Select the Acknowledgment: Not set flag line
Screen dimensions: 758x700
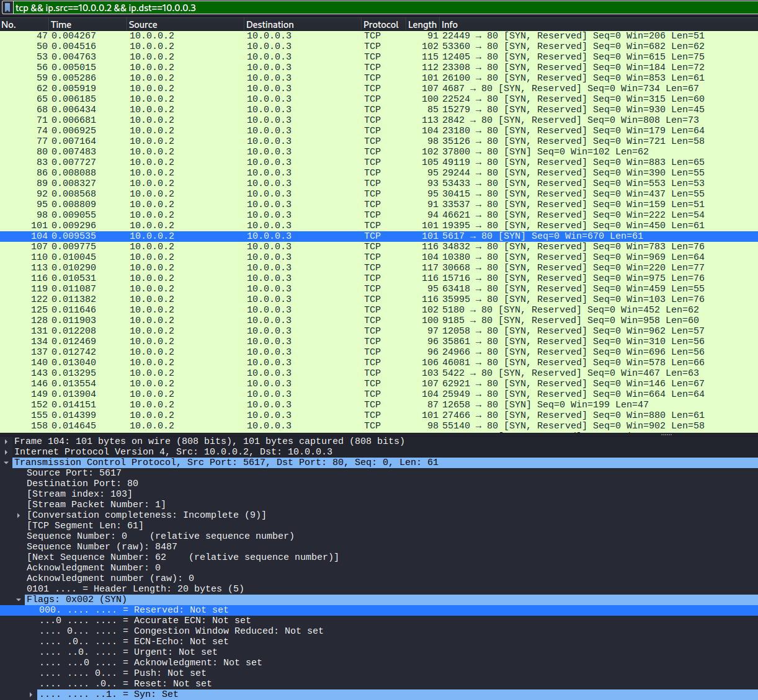pyautogui.click(x=181, y=663)
